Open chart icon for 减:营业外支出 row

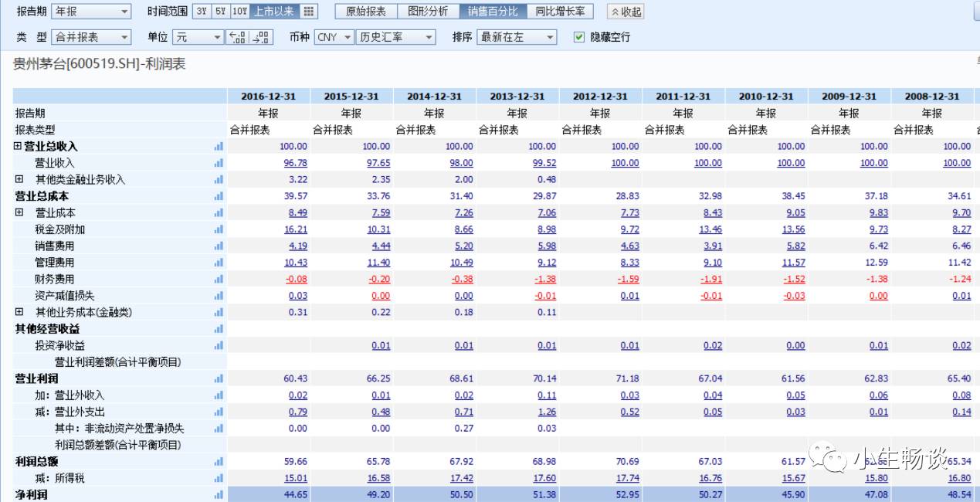click(219, 412)
